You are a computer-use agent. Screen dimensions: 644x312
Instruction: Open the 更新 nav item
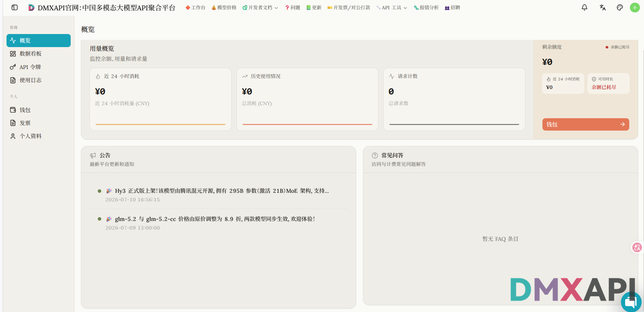pyautogui.click(x=314, y=8)
